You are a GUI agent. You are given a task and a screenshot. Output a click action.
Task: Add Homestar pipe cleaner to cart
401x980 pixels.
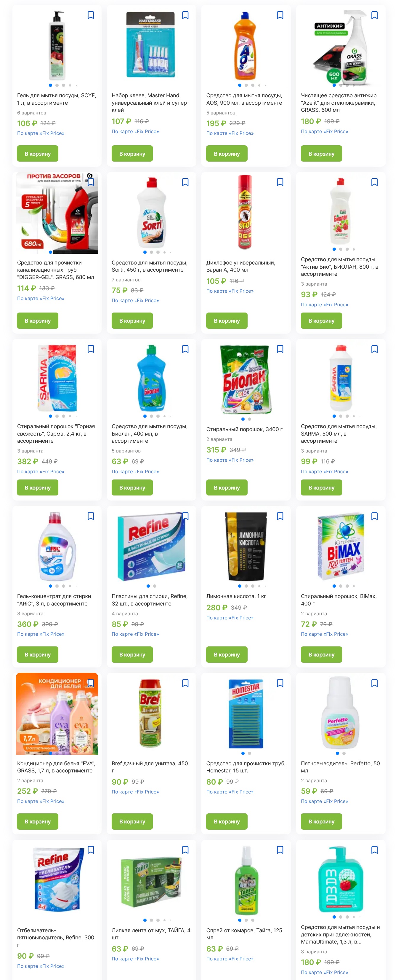point(227,822)
